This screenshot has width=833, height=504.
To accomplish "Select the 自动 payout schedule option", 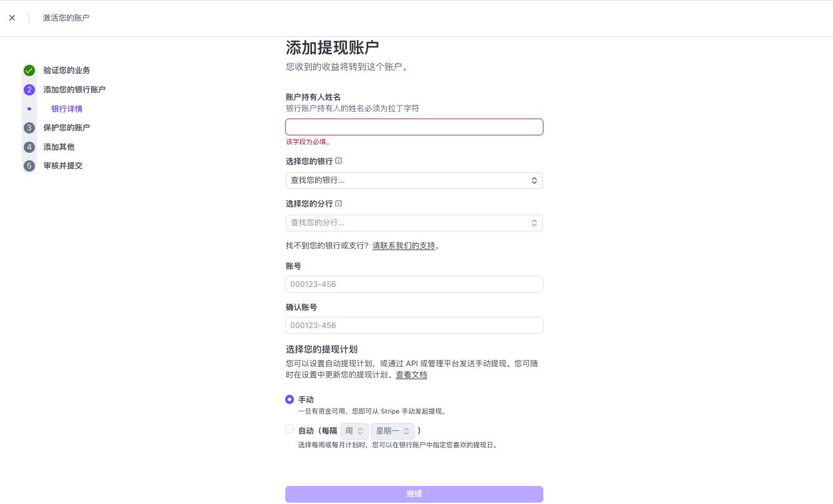I will 290,429.
